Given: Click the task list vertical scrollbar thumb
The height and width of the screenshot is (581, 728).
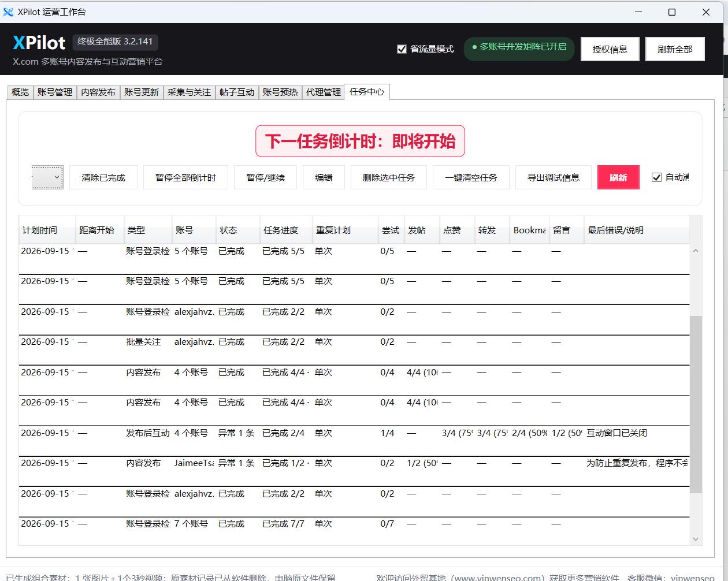Looking at the screenshot, I should click(x=696, y=404).
